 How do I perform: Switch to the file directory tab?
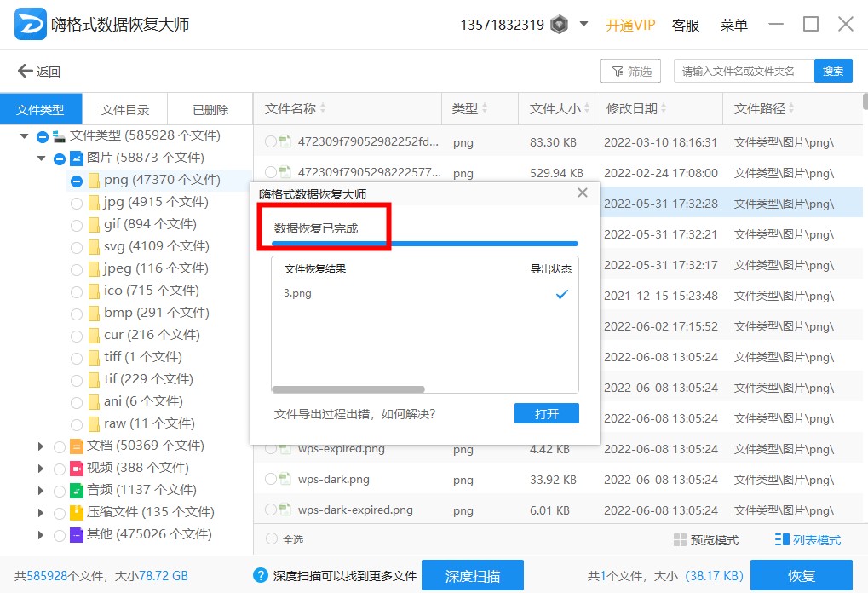pos(125,109)
